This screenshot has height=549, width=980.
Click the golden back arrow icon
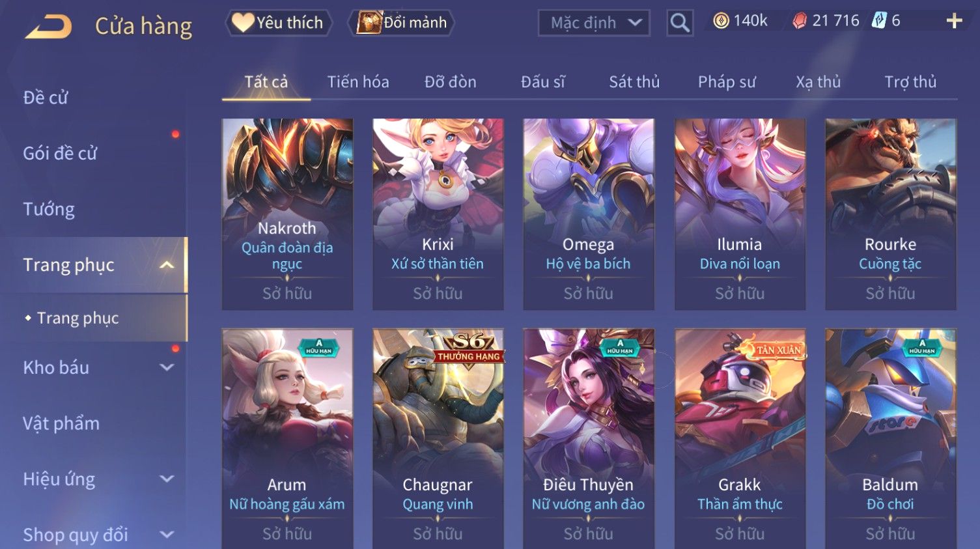[48, 27]
